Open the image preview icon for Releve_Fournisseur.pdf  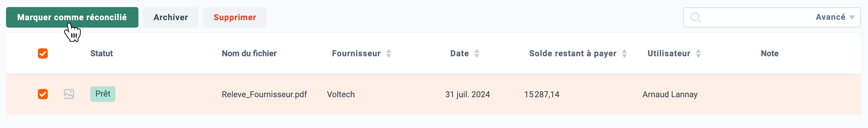click(x=69, y=94)
